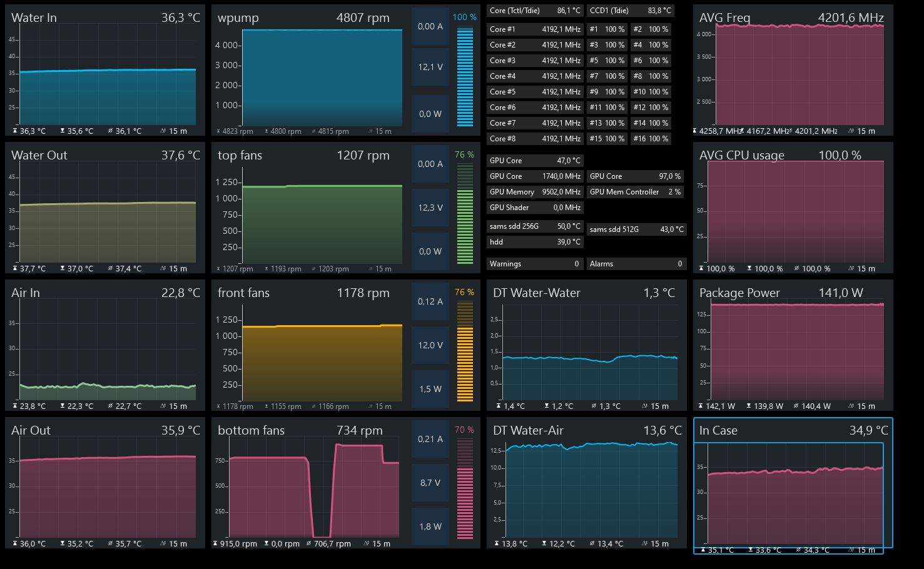
Task: Click the front fans 0,12 A current box
Action: click(430, 301)
